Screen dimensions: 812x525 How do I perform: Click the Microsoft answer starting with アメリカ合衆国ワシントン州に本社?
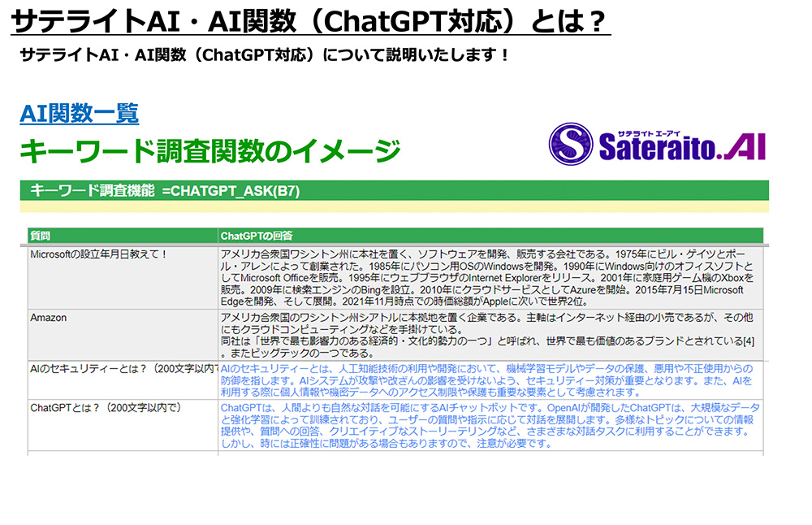coord(490,278)
